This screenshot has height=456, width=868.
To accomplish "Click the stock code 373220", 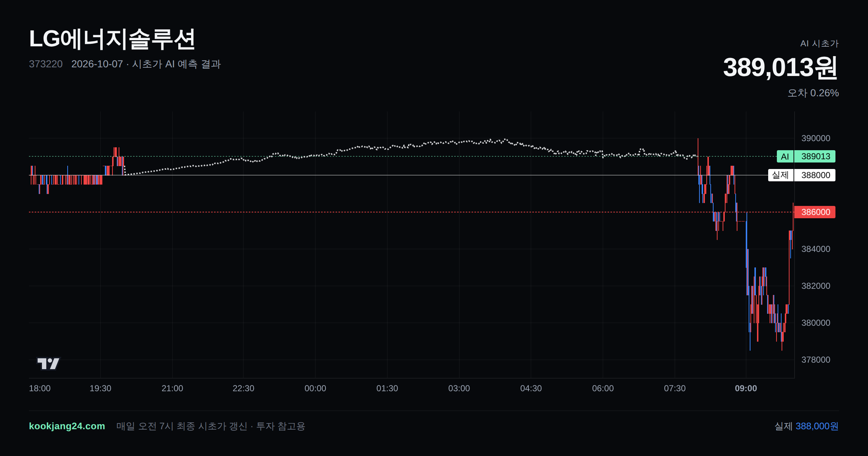I will pyautogui.click(x=46, y=64).
